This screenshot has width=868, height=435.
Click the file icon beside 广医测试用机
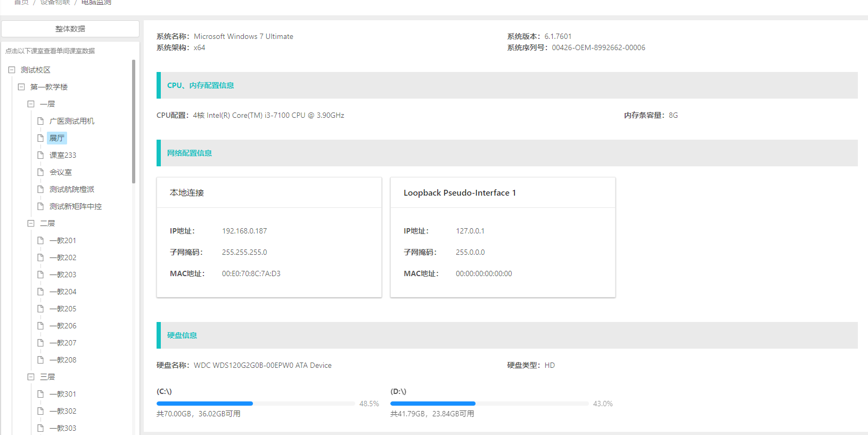40,121
